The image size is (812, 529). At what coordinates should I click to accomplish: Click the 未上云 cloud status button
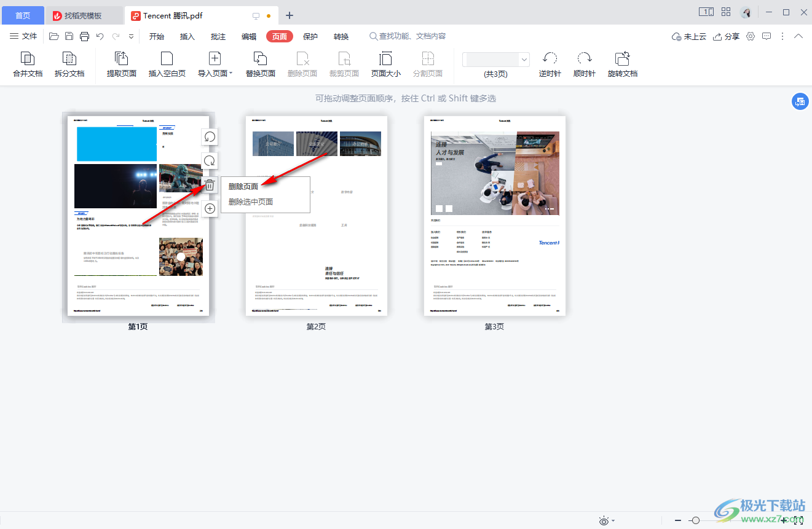click(689, 36)
